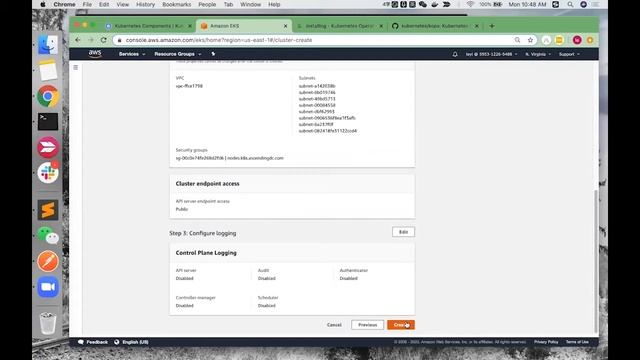Screen dimensions: 640x360
Task: Open Spotlight search in menu bar
Action: tap(570, 4)
